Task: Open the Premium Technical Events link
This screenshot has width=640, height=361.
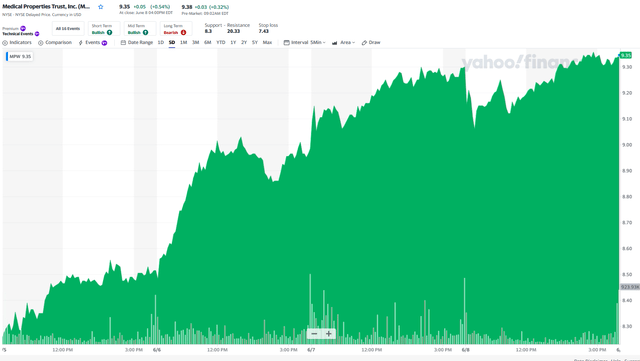Action: pyautogui.click(x=21, y=31)
